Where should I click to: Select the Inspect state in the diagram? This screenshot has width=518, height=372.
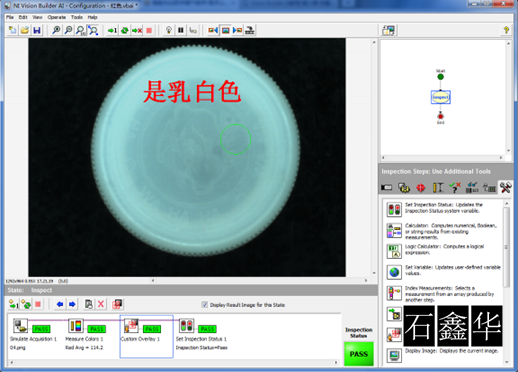(x=441, y=97)
